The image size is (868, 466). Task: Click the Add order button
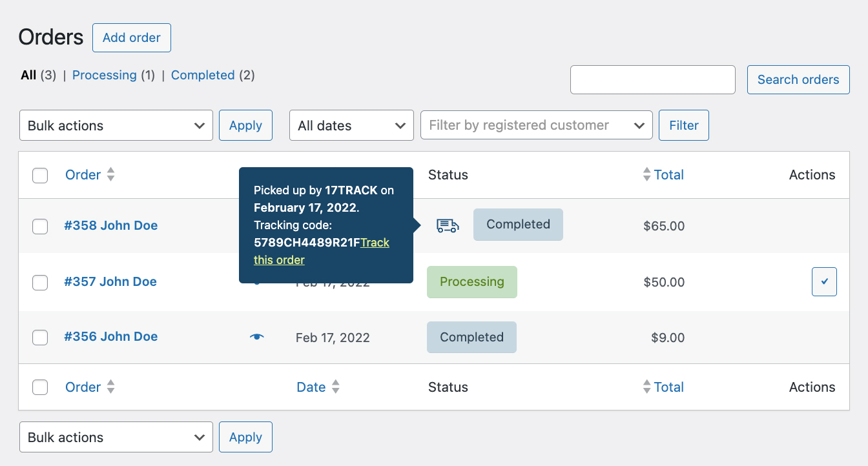[x=131, y=38]
